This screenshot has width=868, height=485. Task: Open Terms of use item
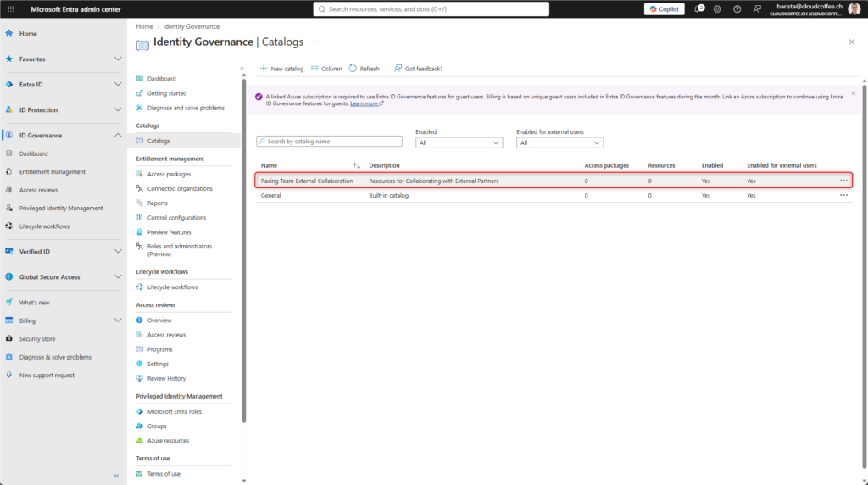[x=164, y=474]
